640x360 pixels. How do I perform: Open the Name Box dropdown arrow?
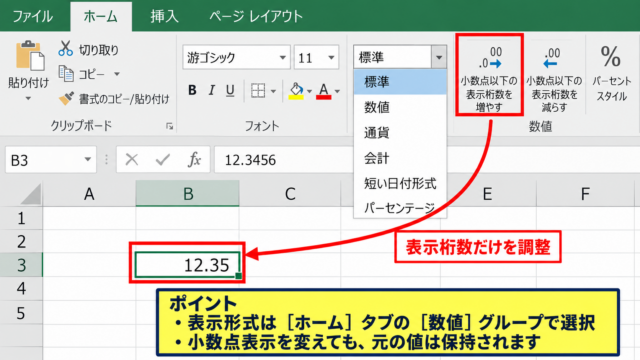coord(88,159)
